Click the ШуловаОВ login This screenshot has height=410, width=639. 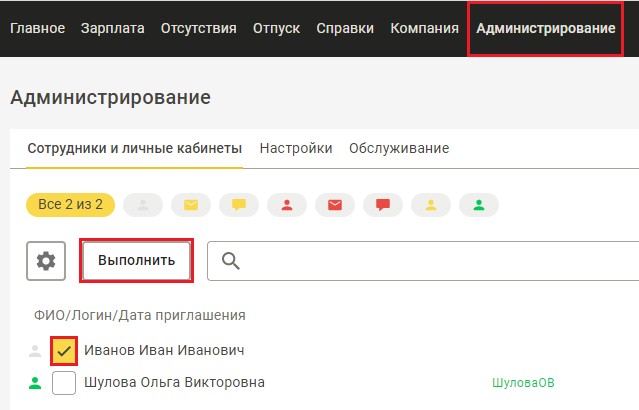coord(523,383)
